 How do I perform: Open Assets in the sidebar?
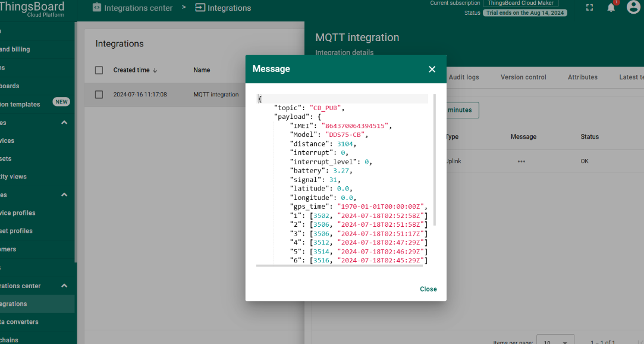click(x=37, y=159)
